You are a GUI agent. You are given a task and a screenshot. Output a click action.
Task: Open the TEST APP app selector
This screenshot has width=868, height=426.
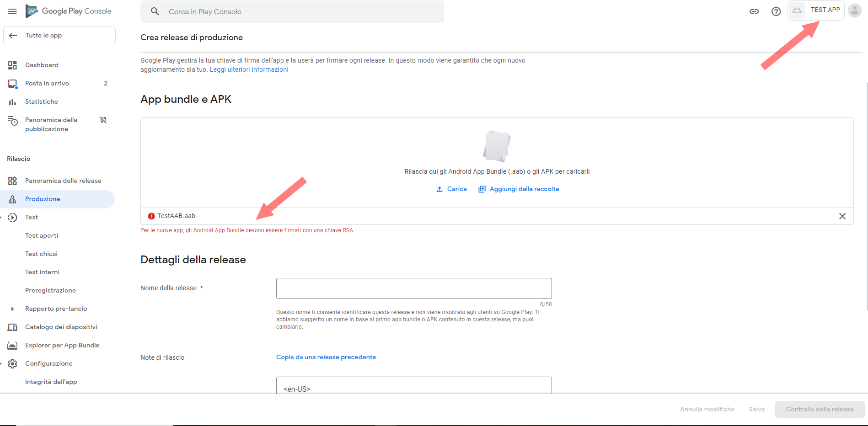[x=816, y=10]
